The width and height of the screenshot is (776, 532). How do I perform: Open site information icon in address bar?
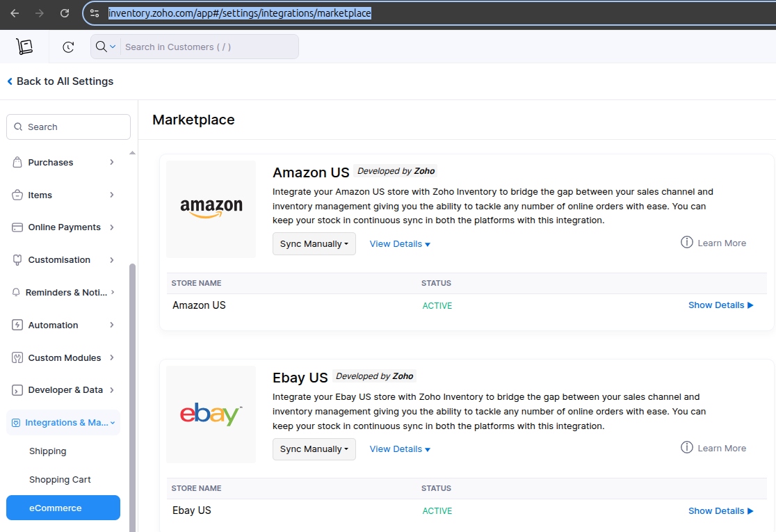pos(95,13)
